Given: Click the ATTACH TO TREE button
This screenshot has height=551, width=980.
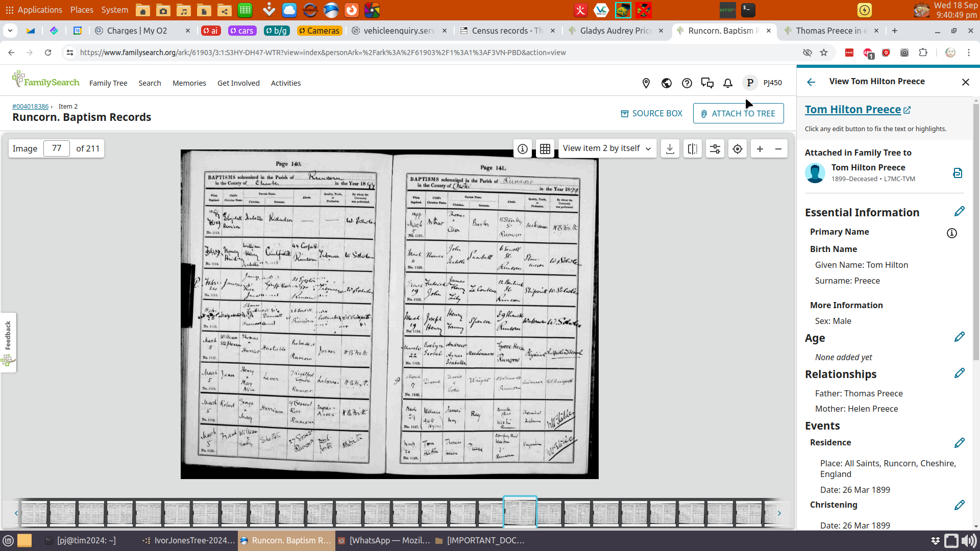Looking at the screenshot, I should pyautogui.click(x=738, y=113).
